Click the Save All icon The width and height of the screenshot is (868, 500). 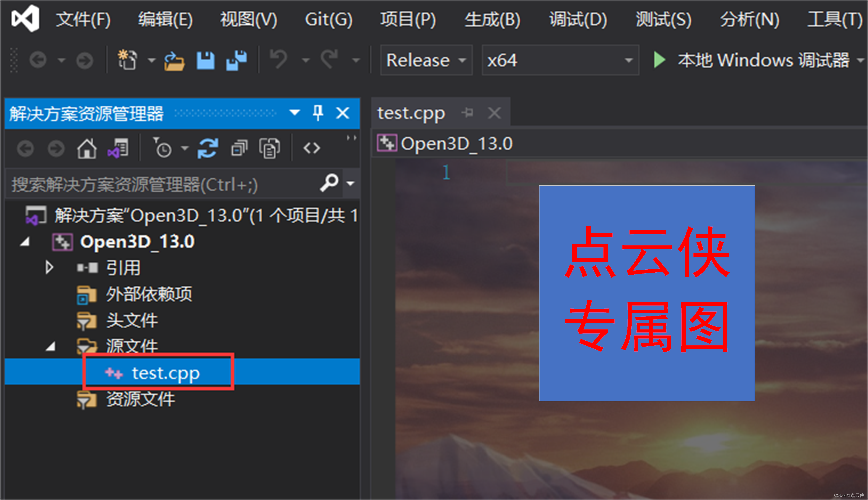[236, 60]
